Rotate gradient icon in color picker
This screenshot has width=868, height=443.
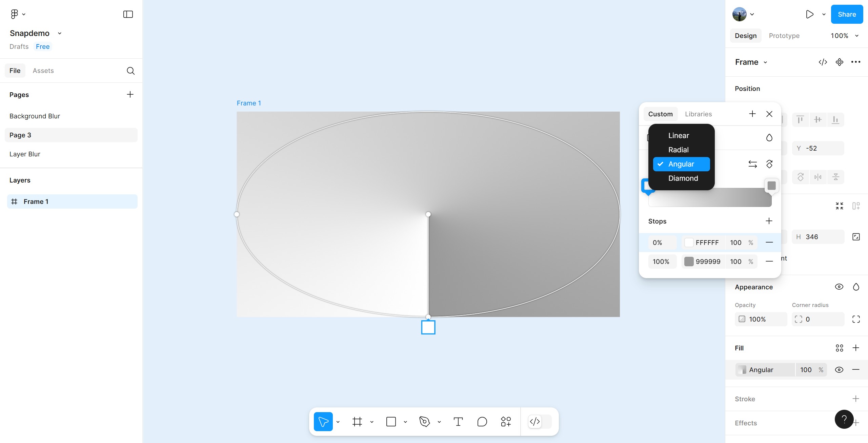point(769,164)
